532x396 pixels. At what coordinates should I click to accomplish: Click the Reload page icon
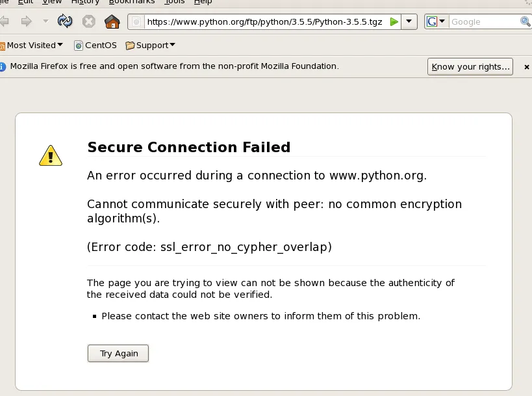click(x=65, y=21)
